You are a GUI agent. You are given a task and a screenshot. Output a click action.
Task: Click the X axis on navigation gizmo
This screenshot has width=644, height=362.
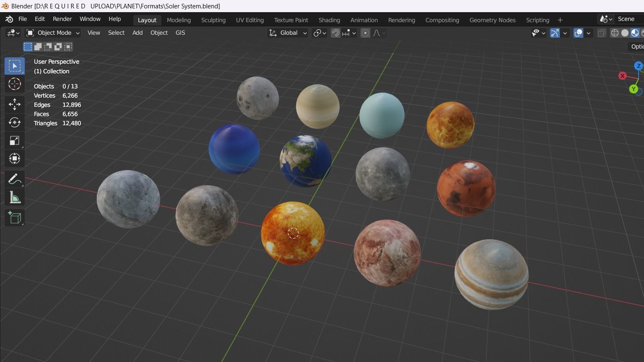pyautogui.click(x=622, y=76)
